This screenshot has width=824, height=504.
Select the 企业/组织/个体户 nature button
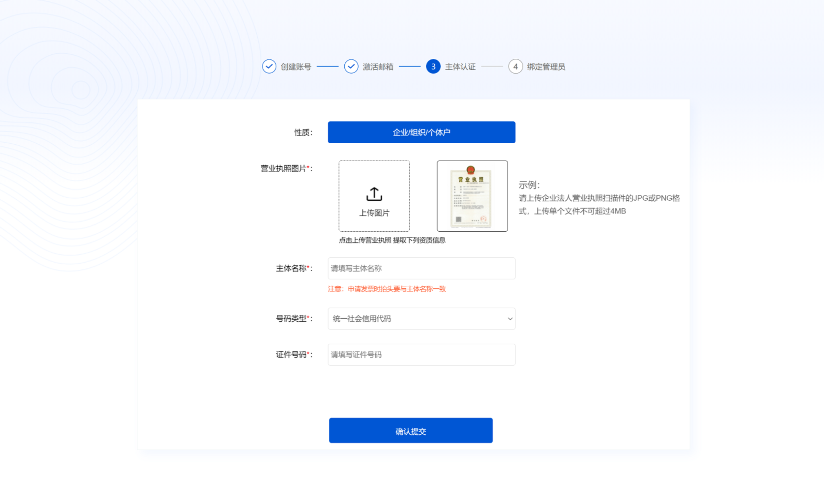tap(422, 132)
